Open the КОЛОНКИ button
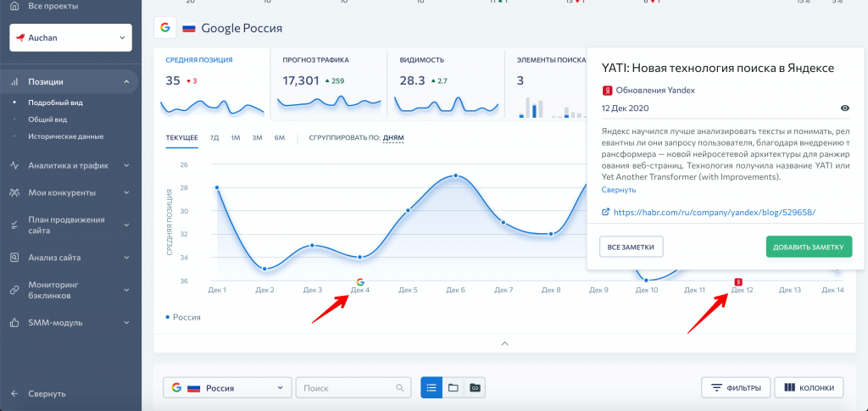The width and height of the screenshot is (868, 411). 809,388
